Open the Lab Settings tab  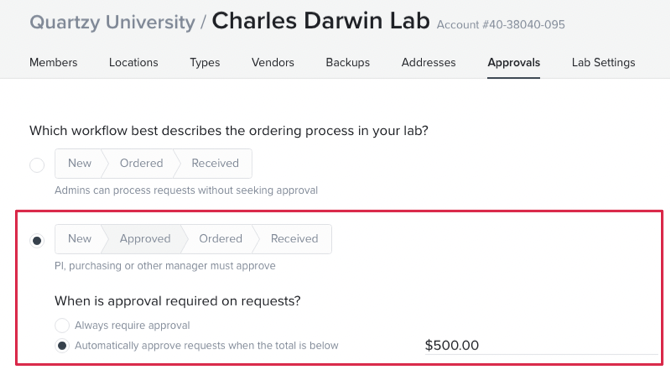click(x=603, y=62)
